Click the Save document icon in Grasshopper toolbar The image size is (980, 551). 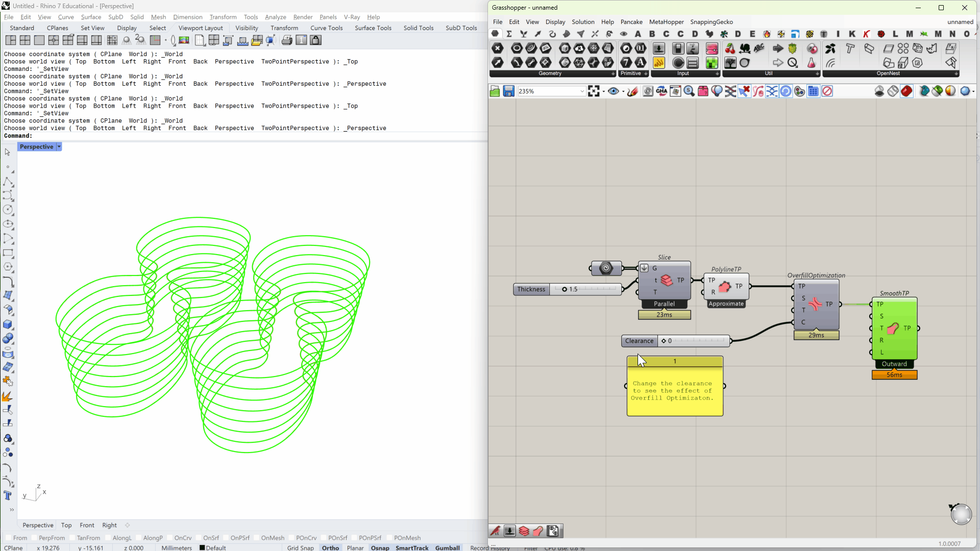point(509,91)
